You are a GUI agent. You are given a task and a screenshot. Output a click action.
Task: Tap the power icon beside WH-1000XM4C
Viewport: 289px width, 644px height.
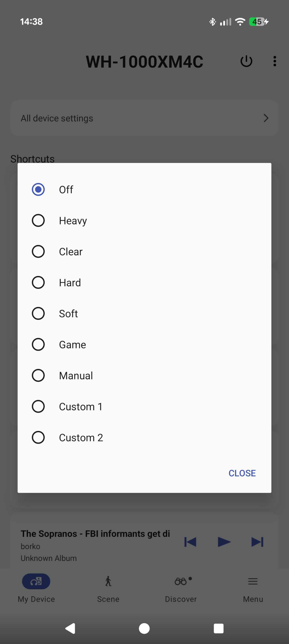point(246,61)
